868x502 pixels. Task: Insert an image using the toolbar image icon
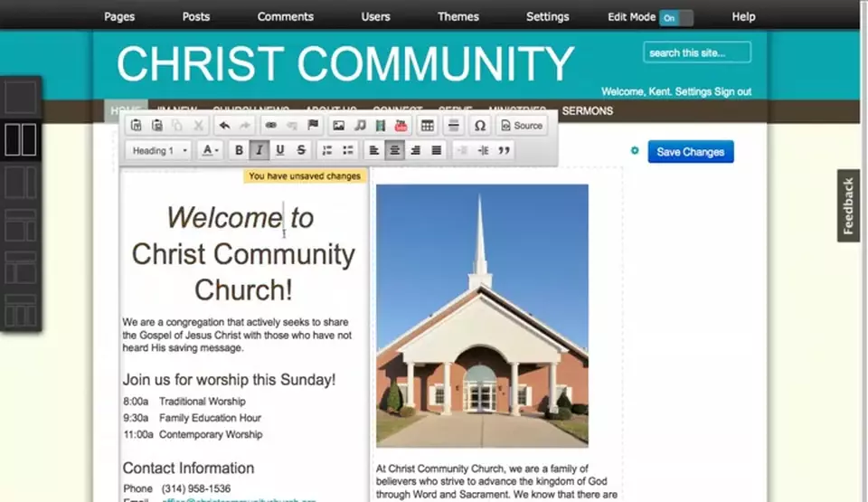338,126
